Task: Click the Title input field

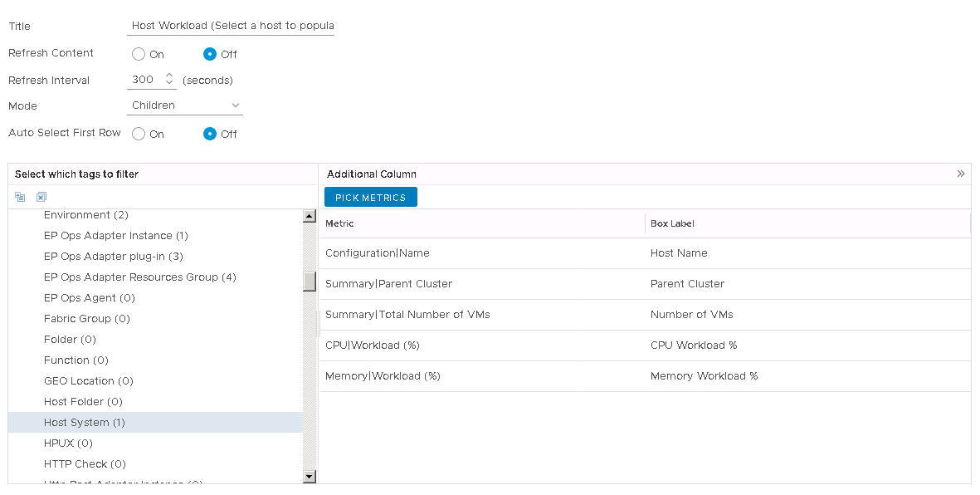Action: tap(232, 26)
